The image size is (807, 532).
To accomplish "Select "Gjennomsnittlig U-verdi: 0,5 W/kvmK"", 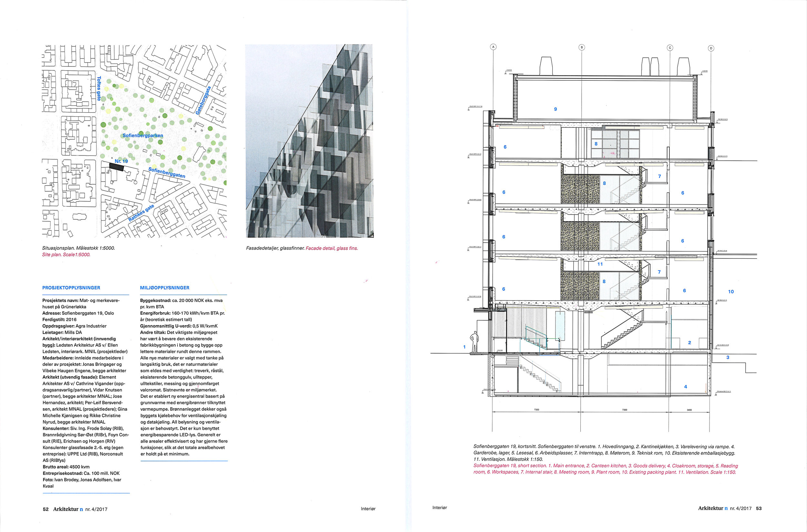I will 179,326.
